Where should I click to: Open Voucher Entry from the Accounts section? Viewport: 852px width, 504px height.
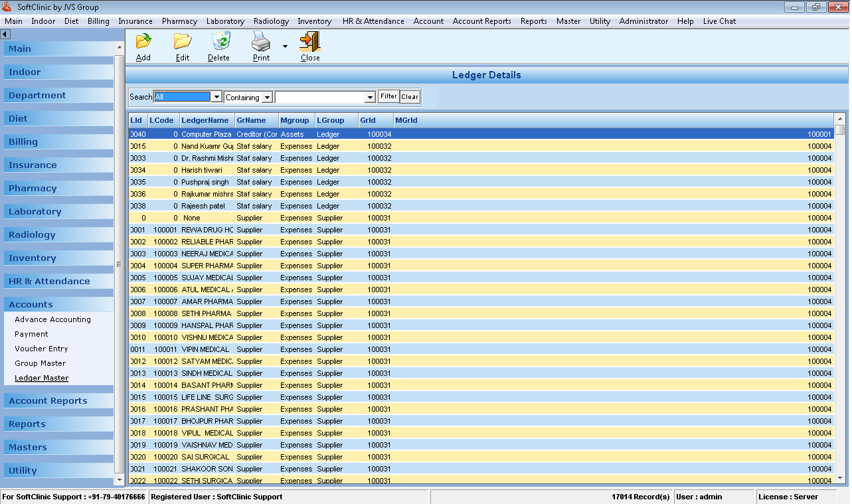point(39,349)
